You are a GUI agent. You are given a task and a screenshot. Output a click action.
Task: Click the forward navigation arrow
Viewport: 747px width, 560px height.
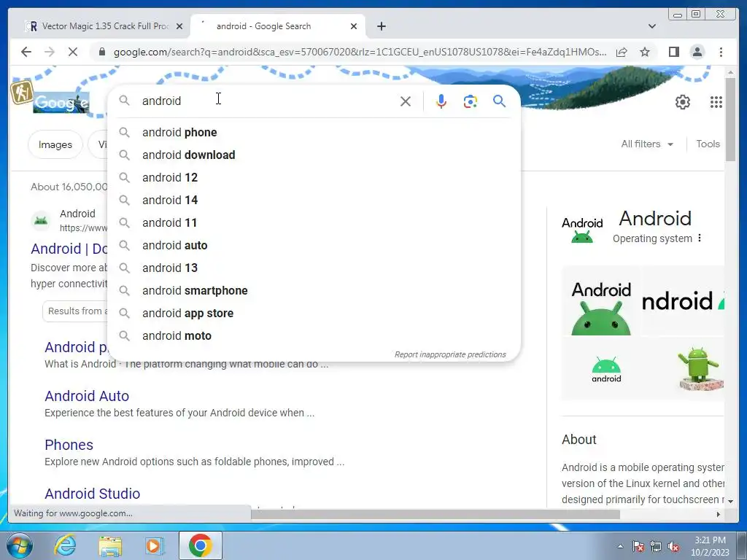pyautogui.click(x=50, y=52)
